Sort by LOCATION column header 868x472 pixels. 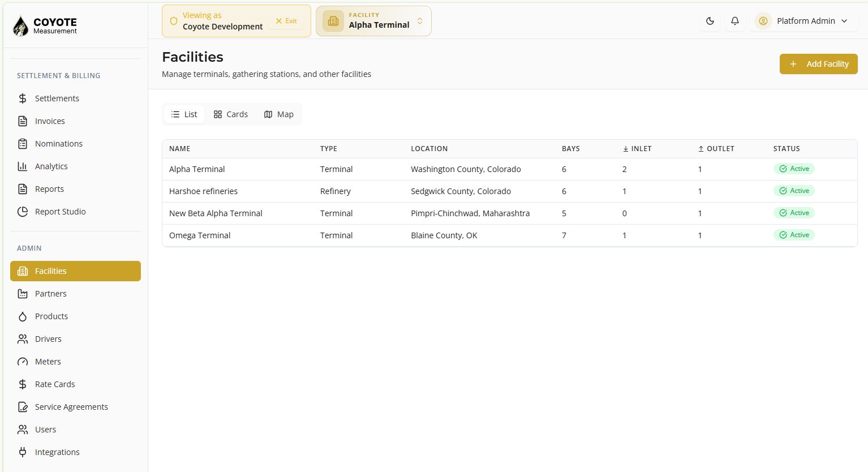[x=429, y=149]
